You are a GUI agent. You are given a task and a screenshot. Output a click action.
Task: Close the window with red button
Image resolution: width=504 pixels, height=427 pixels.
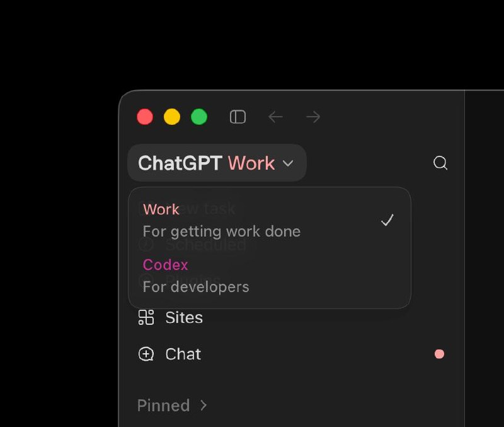pos(145,117)
